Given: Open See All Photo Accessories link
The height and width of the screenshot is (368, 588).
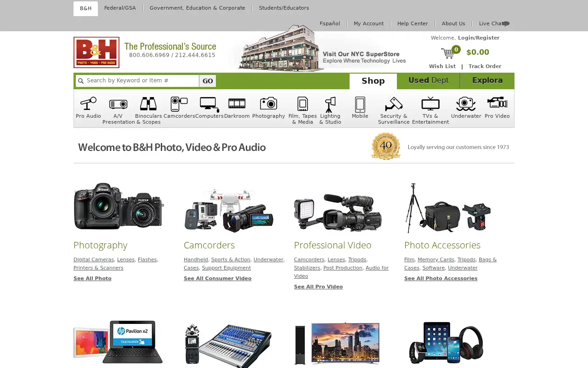Looking at the screenshot, I should pyautogui.click(x=441, y=278).
